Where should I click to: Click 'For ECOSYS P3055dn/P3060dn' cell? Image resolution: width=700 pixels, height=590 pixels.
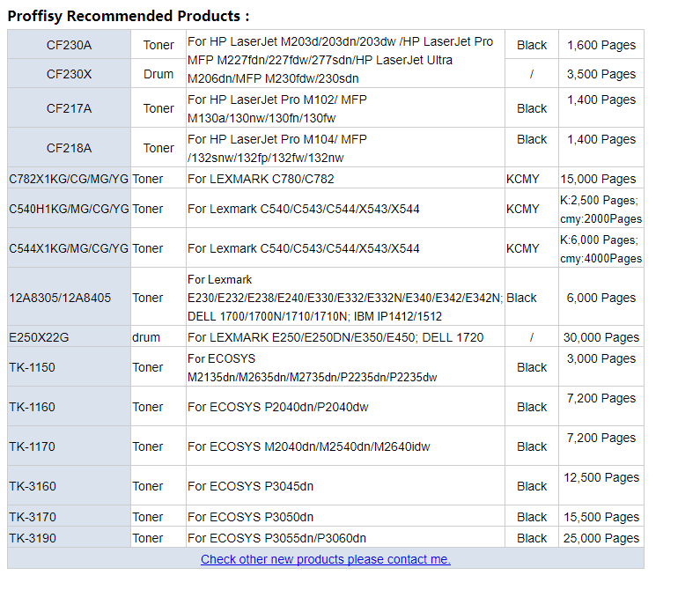pyautogui.click(x=345, y=537)
